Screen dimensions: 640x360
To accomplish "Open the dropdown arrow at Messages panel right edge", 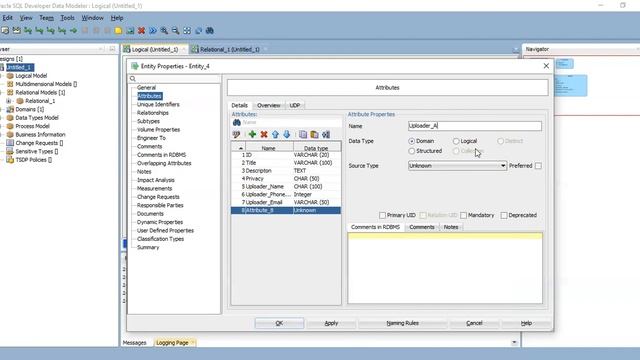I will coord(514,342).
